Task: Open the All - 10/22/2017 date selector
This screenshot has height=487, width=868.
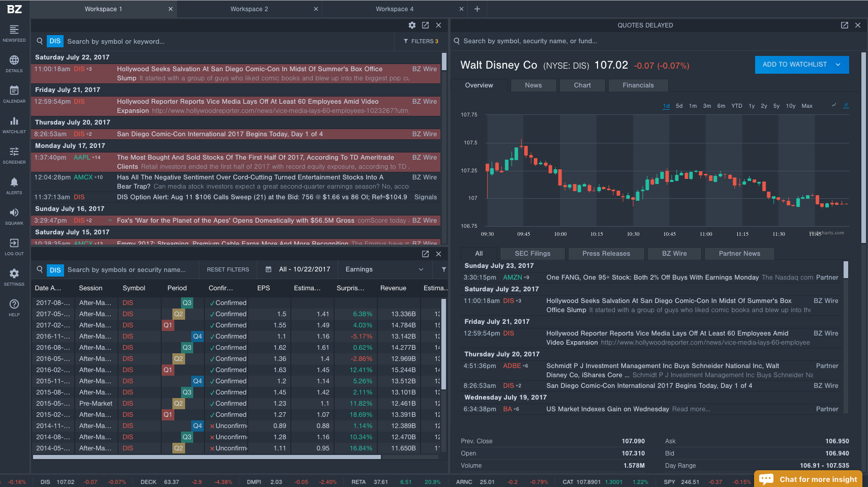Action: (305, 269)
